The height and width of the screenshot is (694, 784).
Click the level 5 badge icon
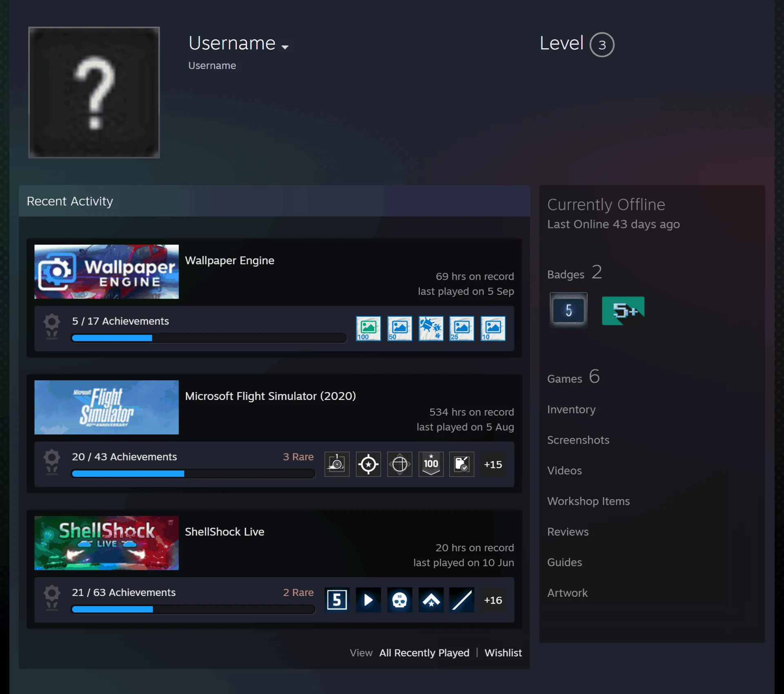568,310
